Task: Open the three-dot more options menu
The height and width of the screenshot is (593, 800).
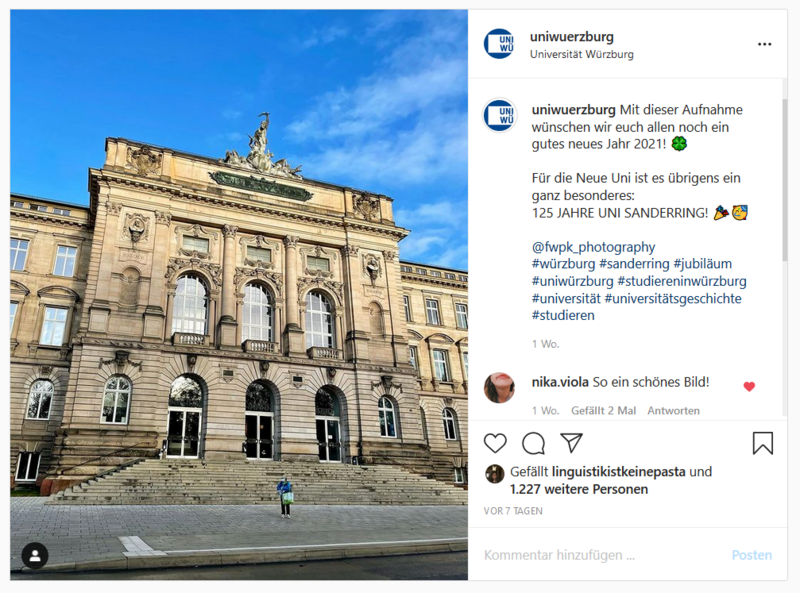Action: coord(764,44)
